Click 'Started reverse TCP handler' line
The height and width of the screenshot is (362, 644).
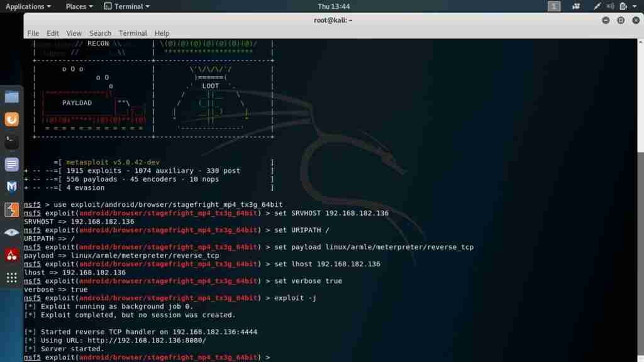pyautogui.click(x=140, y=332)
